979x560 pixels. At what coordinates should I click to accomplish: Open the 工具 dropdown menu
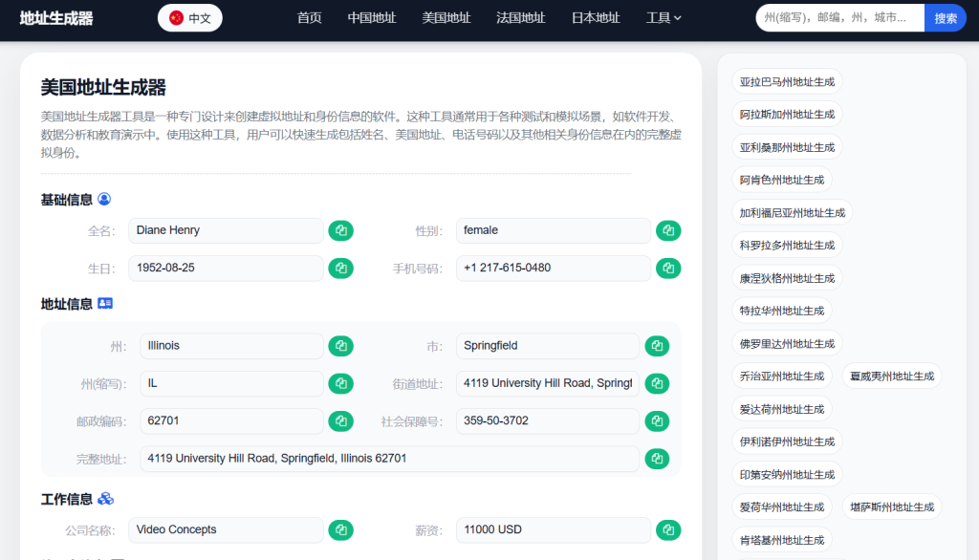664,17
